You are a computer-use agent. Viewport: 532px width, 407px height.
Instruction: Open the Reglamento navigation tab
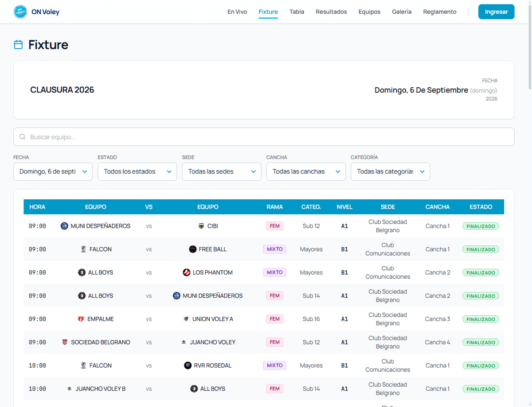click(440, 12)
